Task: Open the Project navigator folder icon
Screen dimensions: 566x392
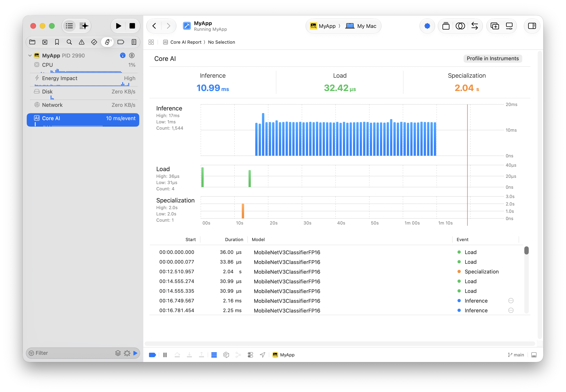Action: pos(32,42)
